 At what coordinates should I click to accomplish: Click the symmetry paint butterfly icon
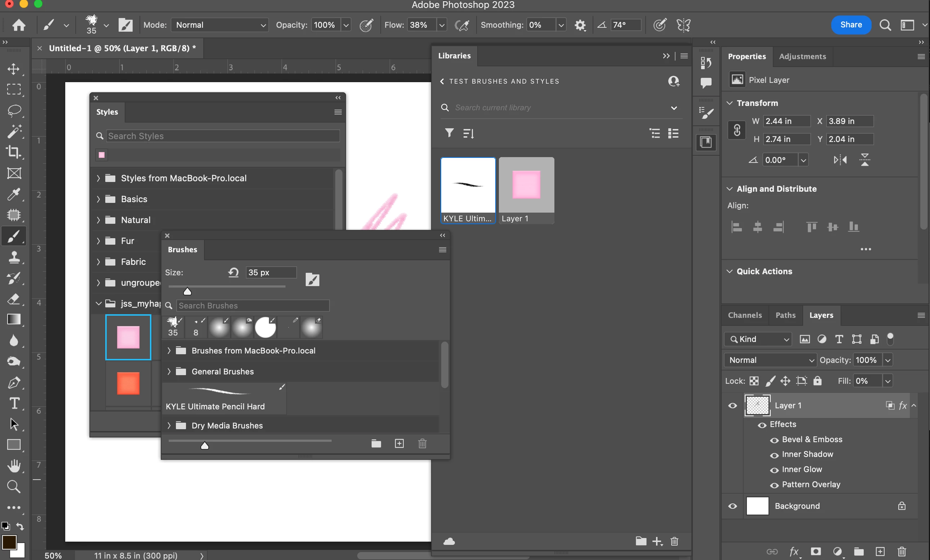pyautogui.click(x=683, y=25)
